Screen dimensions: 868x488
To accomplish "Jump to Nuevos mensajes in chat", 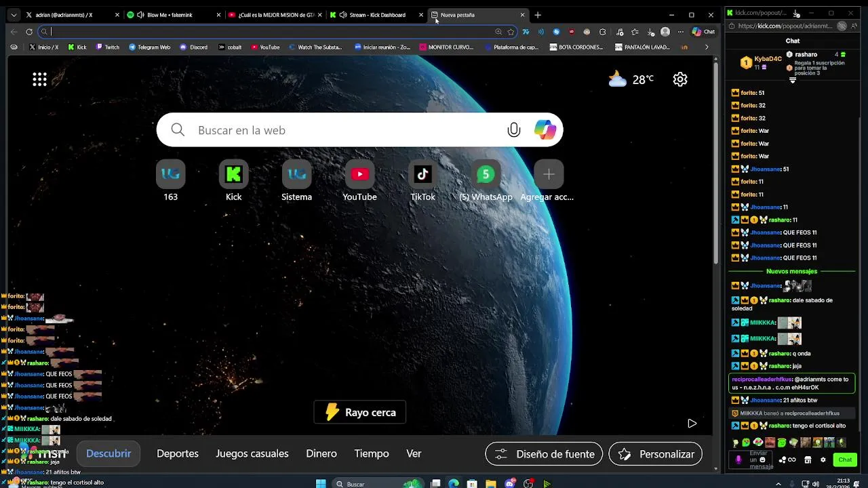I will (x=792, y=271).
